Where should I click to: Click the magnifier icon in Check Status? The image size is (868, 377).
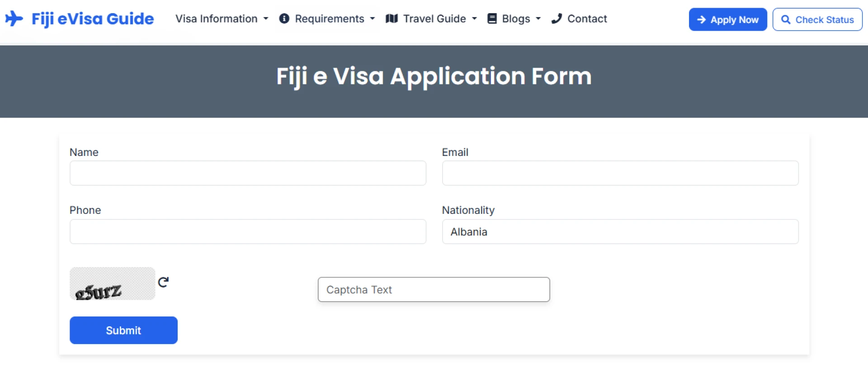coord(785,19)
